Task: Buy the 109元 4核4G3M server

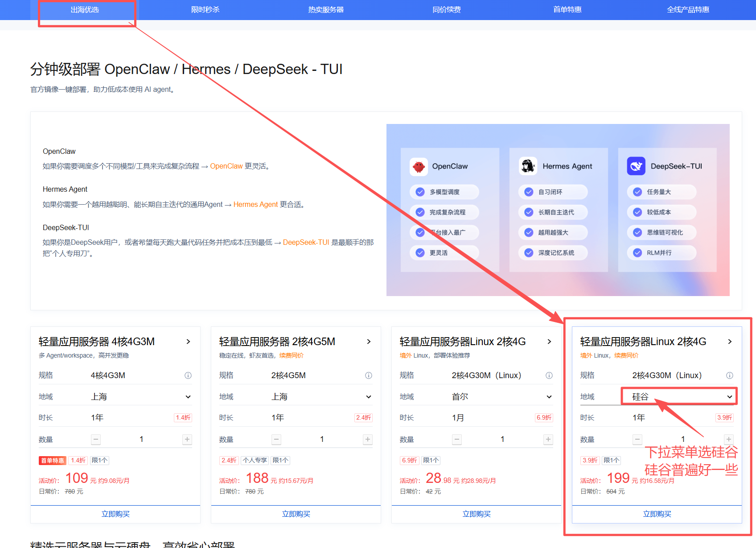Action: click(x=115, y=514)
